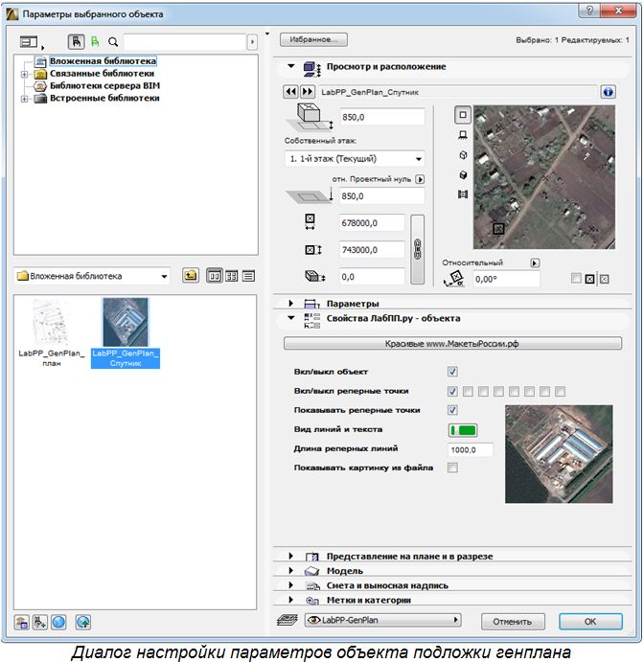Viewport: 644px width, 662px height.
Task: Click the 'Избранное...' button
Action: click(313, 39)
